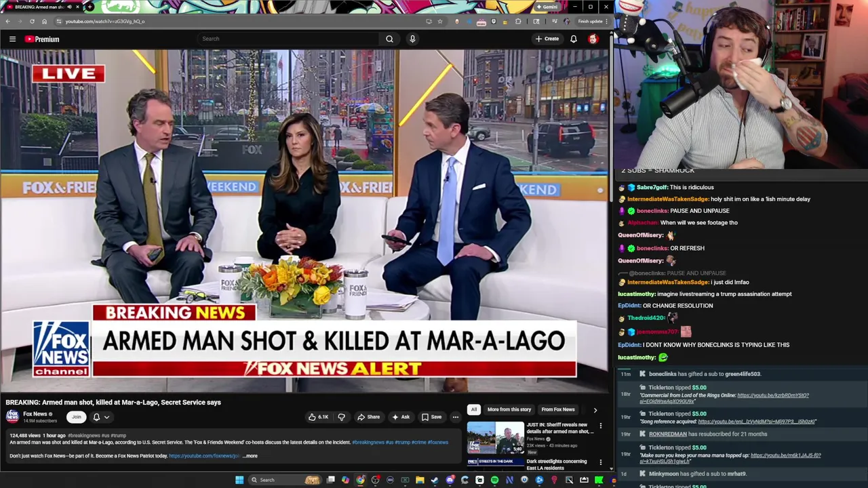Image resolution: width=868 pixels, height=488 pixels.
Task: Like the video showing 6.1K
Action: point(319,417)
